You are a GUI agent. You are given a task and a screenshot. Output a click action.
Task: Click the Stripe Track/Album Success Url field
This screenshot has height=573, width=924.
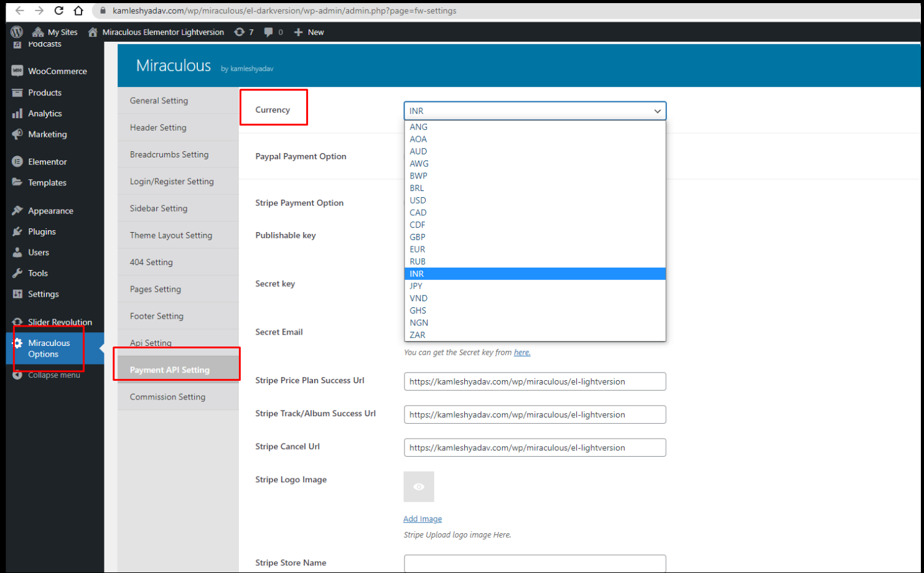click(x=535, y=414)
